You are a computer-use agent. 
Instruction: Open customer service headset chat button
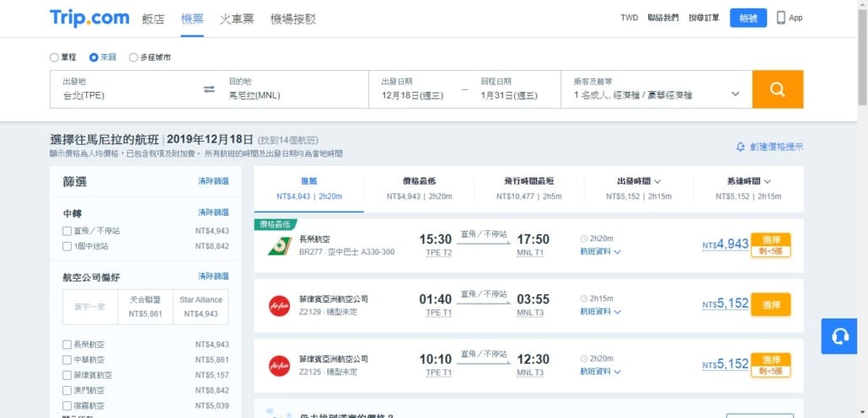click(x=840, y=336)
